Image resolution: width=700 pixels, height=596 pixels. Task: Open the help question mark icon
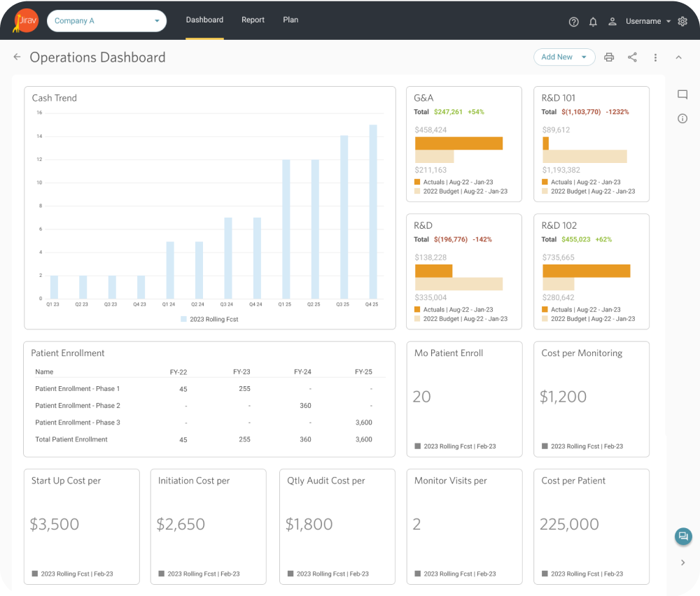pos(574,22)
